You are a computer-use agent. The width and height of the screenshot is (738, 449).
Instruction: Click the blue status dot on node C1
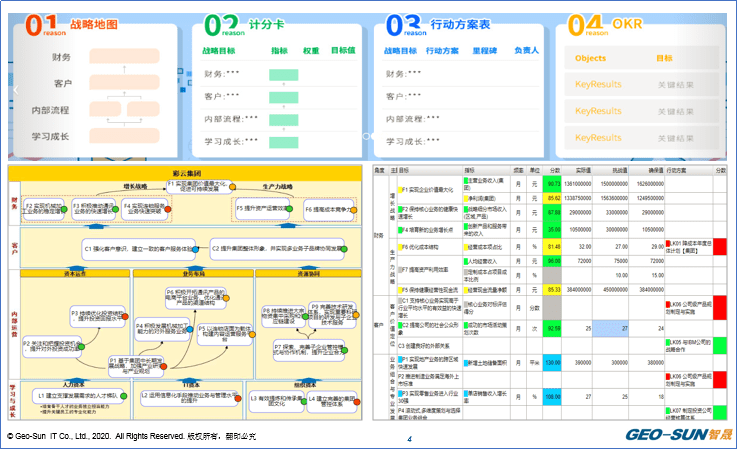(x=195, y=249)
